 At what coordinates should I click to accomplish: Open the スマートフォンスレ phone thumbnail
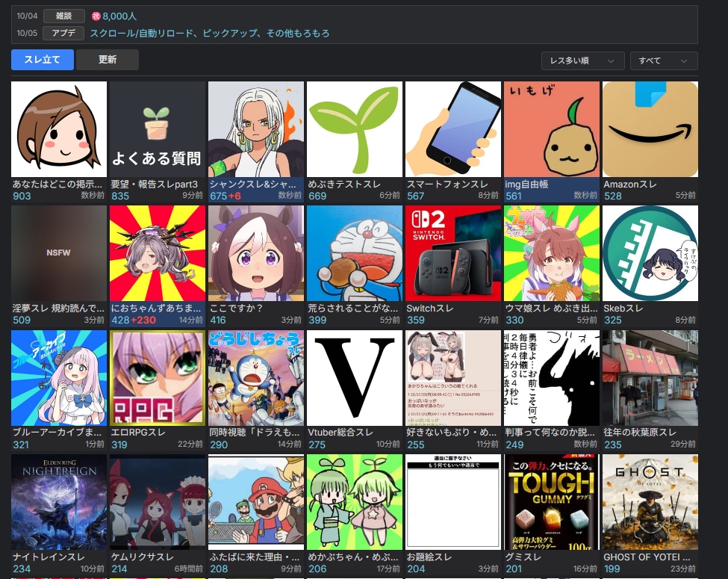coord(452,129)
